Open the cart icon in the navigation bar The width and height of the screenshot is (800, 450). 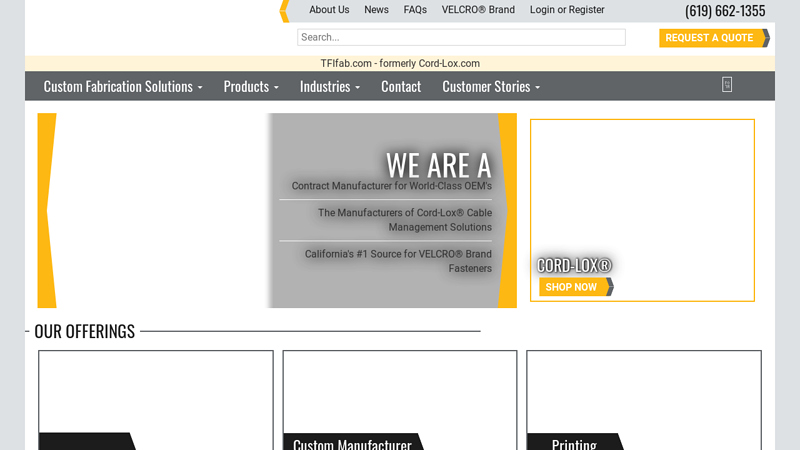tap(727, 85)
